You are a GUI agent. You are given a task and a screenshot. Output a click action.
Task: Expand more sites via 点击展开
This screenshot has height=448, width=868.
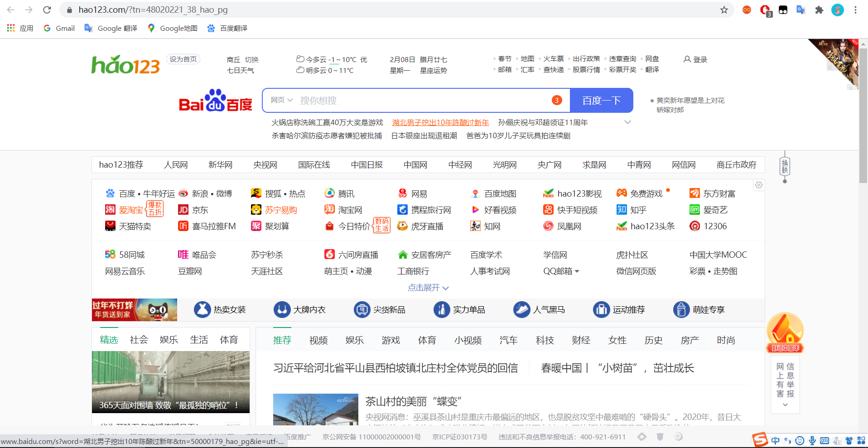[428, 288]
